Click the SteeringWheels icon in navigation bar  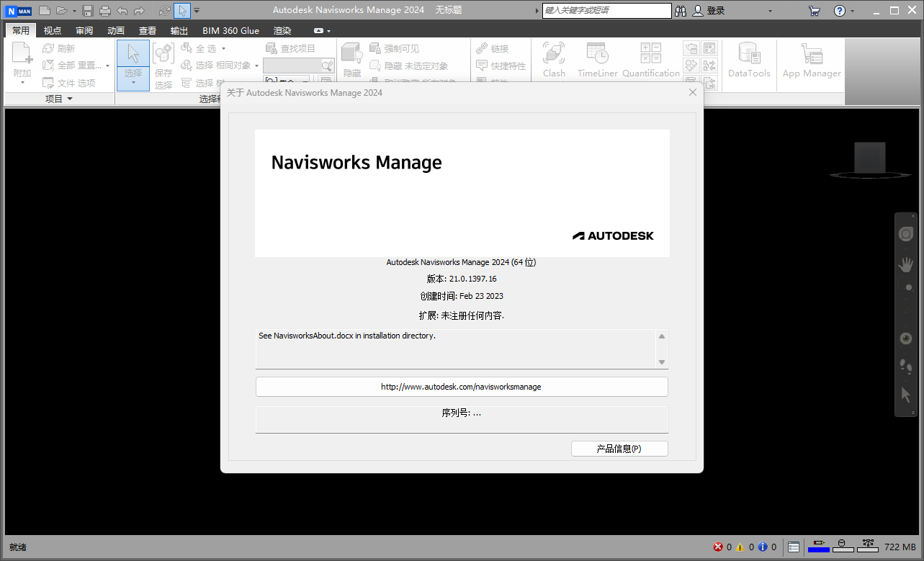coord(906,234)
